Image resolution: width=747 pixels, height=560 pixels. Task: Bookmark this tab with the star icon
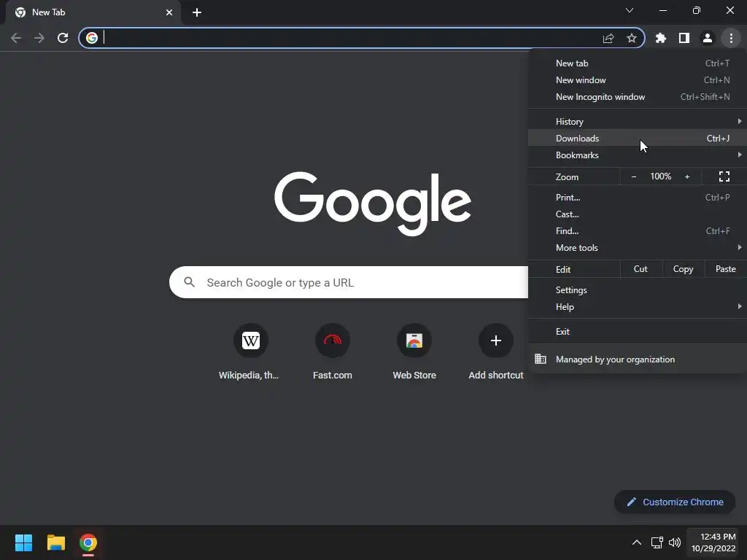point(632,38)
